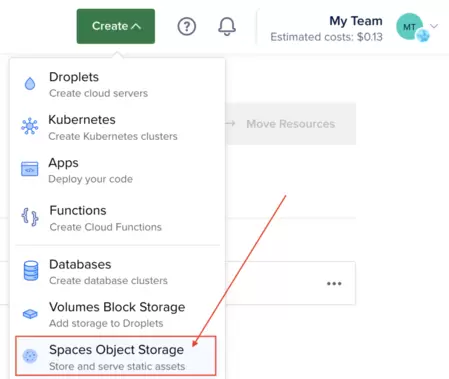
Task: Click the Droplets water drop icon
Action: (30, 84)
